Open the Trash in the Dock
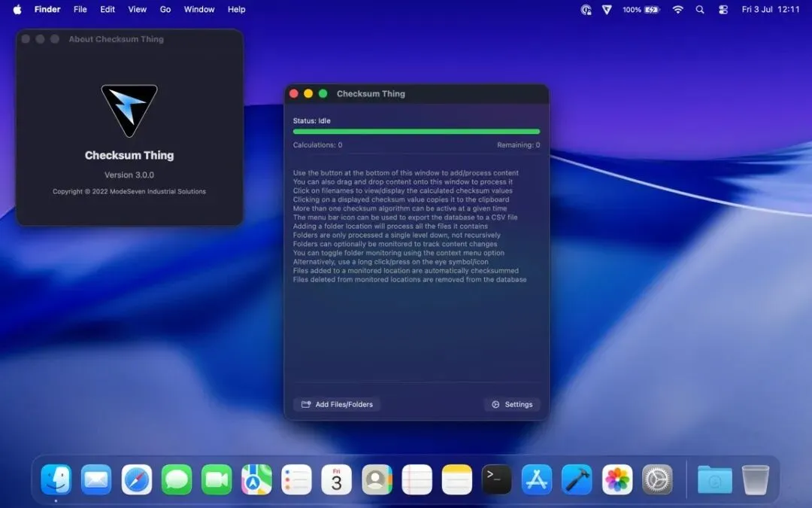The image size is (812, 508). [756, 479]
